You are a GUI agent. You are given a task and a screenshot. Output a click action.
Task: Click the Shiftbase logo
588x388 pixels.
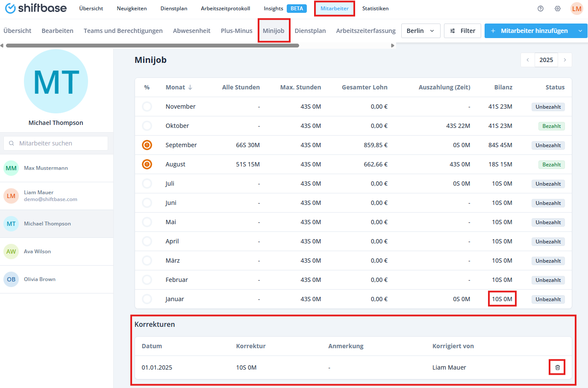(36, 9)
